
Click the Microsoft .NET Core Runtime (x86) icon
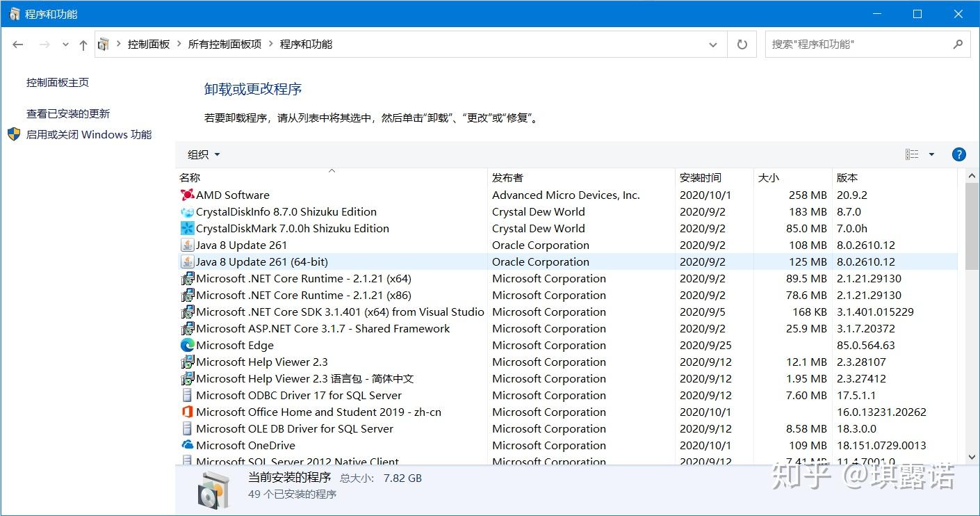tap(187, 296)
